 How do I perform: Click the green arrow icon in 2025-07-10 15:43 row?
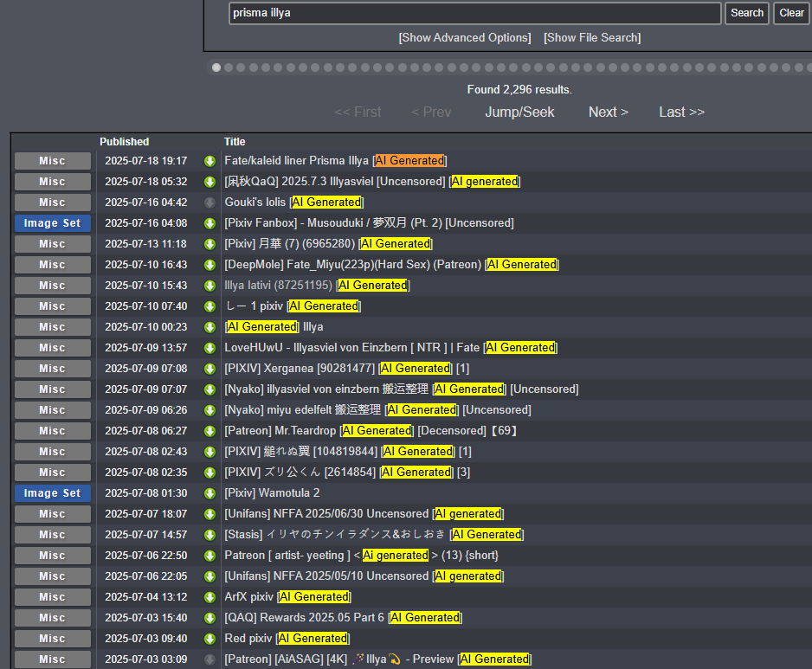[209, 286]
